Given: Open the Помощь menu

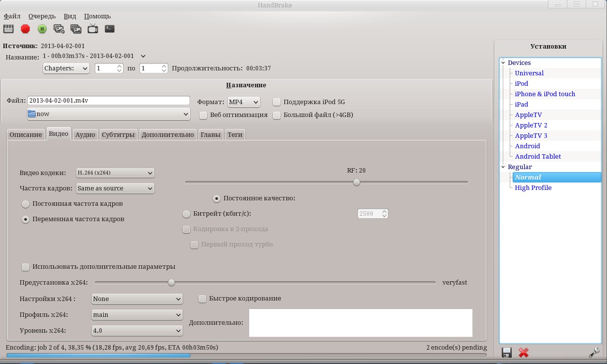Looking at the screenshot, I should (97, 16).
